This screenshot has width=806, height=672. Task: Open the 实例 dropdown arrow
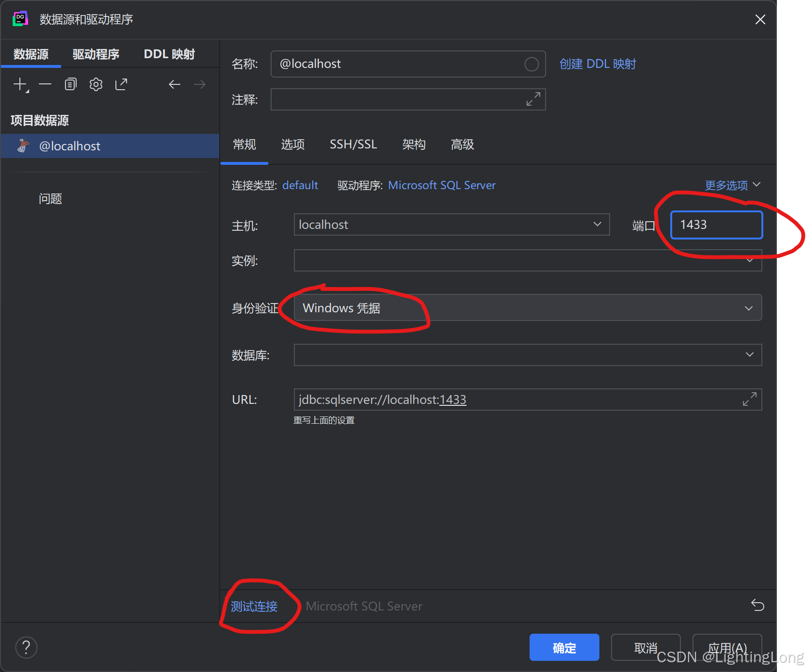tap(750, 261)
